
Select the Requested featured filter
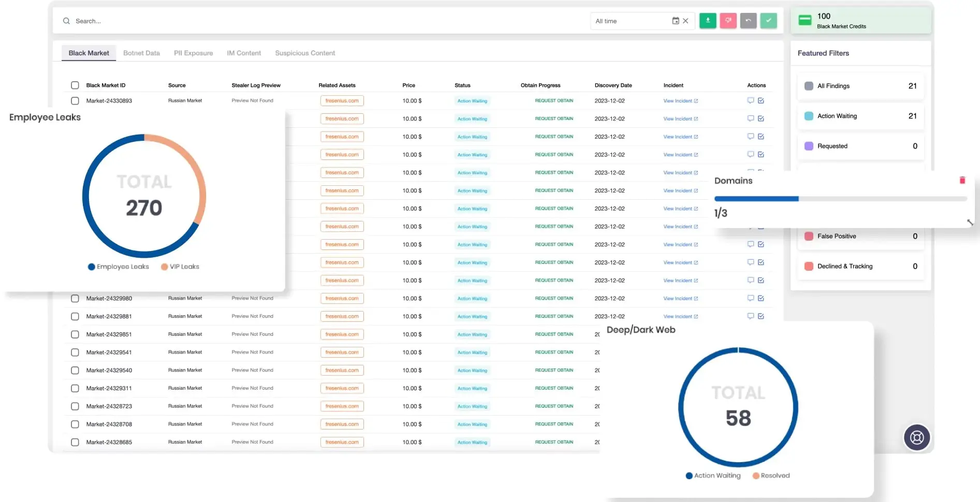860,146
